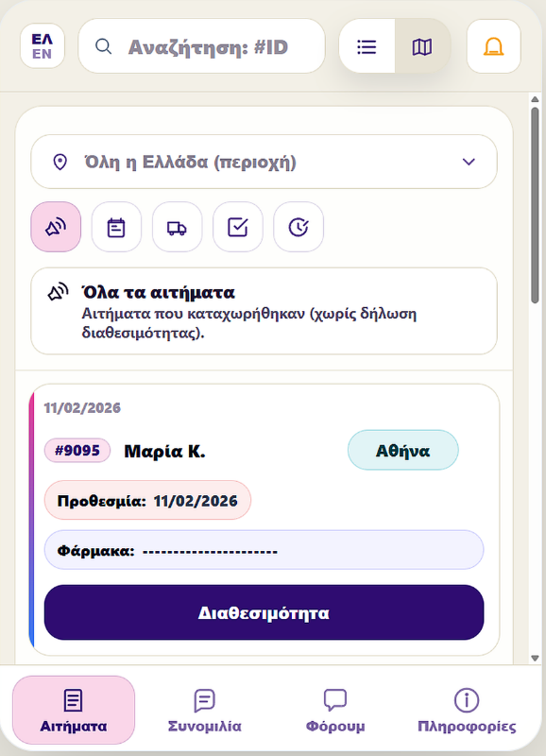The height and width of the screenshot is (756, 546).
Task: Open the Συνομιλία tab
Action: click(x=205, y=711)
